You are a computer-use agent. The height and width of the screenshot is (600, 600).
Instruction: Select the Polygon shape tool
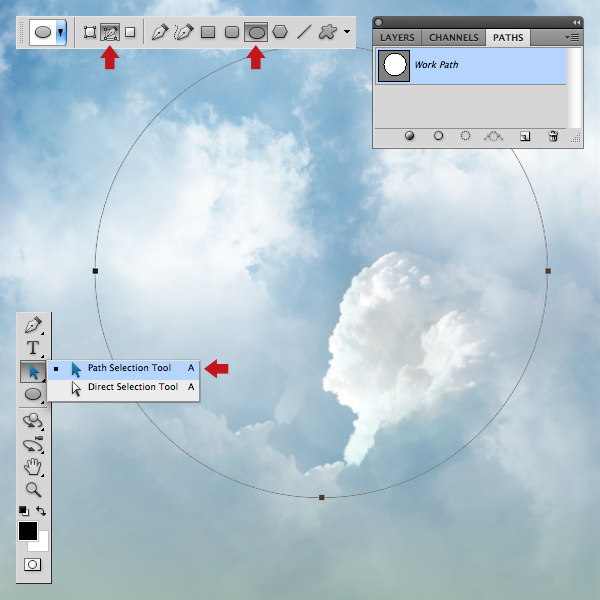coord(280,32)
